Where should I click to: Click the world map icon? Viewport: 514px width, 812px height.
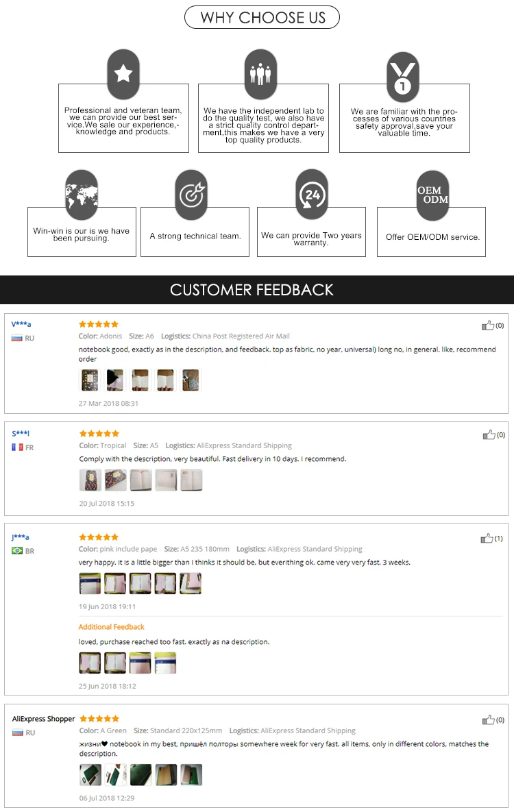click(82, 195)
